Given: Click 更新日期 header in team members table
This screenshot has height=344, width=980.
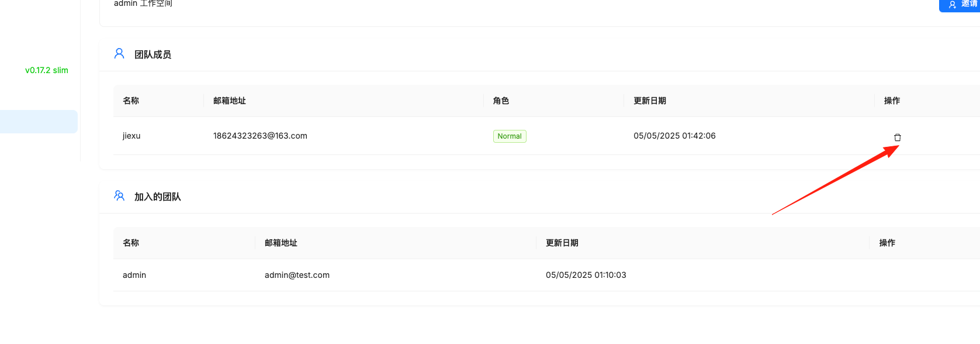Looking at the screenshot, I should pyautogui.click(x=650, y=101).
